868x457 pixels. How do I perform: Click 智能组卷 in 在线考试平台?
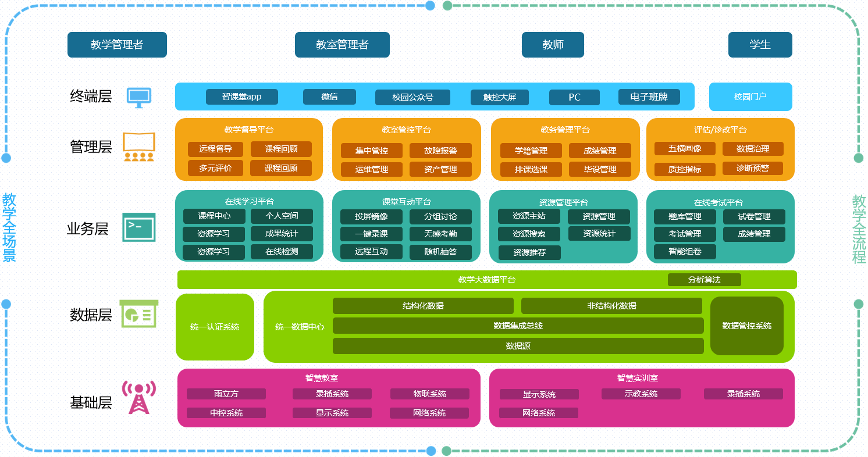click(x=685, y=252)
